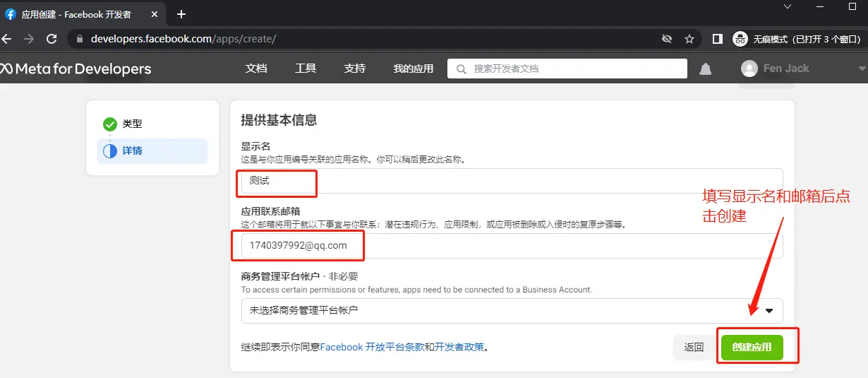Click the 无痕模式 window count label
The width and height of the screenshot is (868, 378).
[807, 39]
